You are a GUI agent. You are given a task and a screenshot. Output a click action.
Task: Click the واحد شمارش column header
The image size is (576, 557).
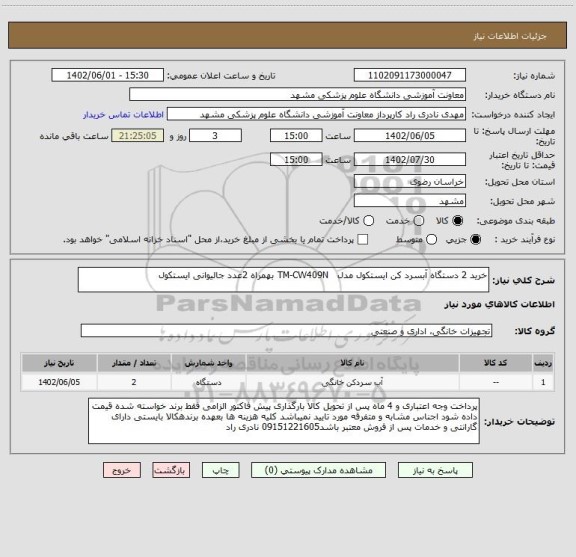(208, 363)
